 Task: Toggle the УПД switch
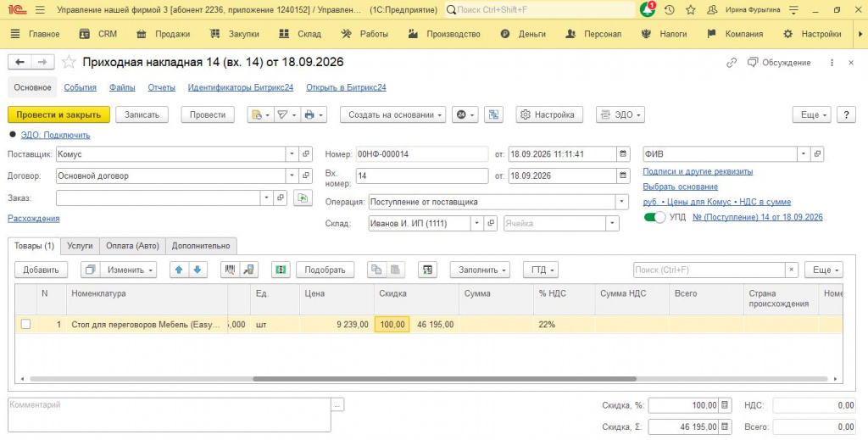point(654,217)
